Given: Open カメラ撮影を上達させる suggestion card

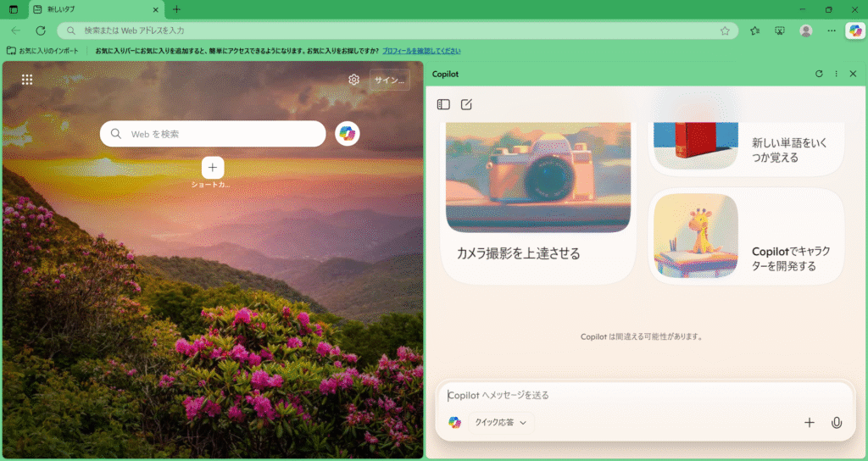Looking at the screenshot, I should click(x=538, y=203).
